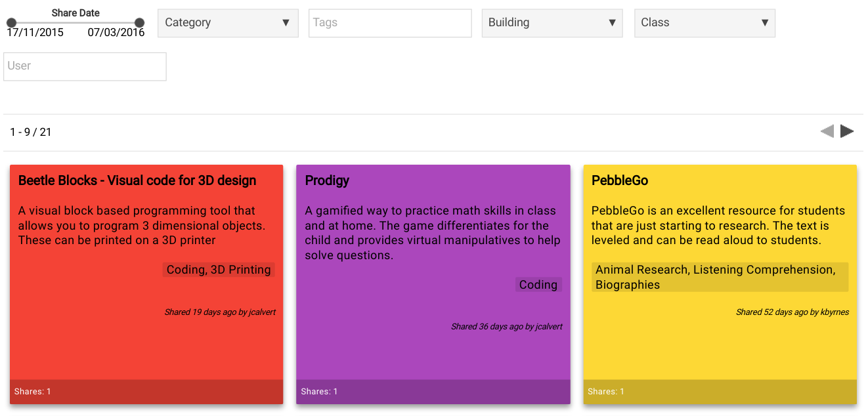Open the Class dropdown
The image size is (868, 416).
point(705,23)
